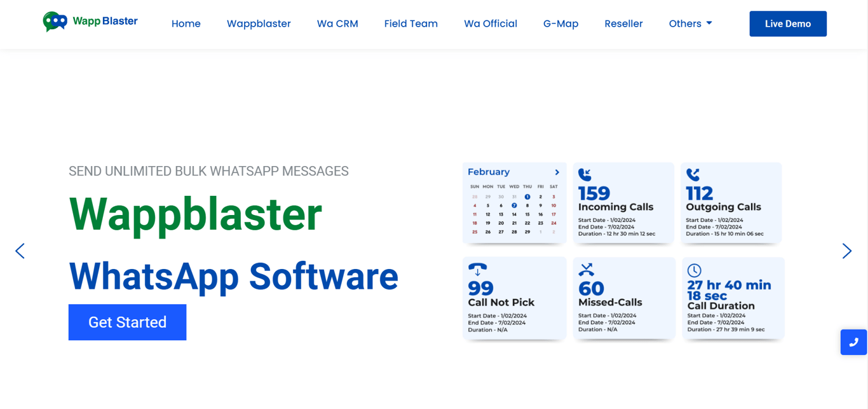
Task: Select date 7 on the February calendar
Action: click(x=514, y=205)
